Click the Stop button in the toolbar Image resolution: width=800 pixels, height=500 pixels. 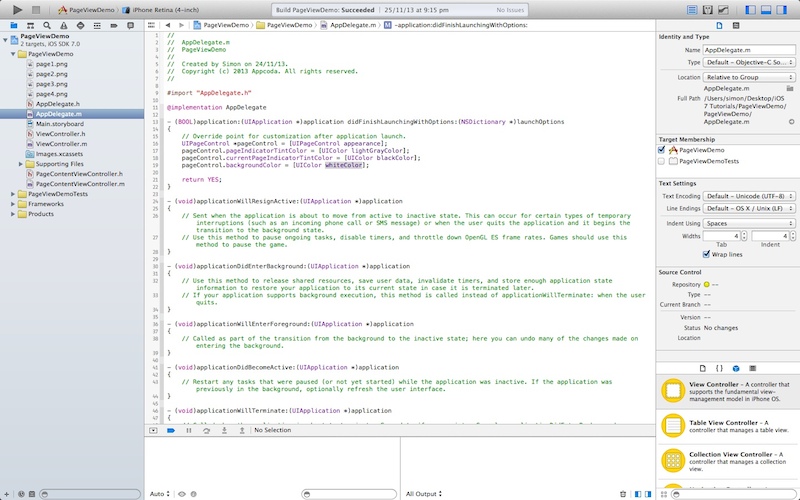point(36,9)
